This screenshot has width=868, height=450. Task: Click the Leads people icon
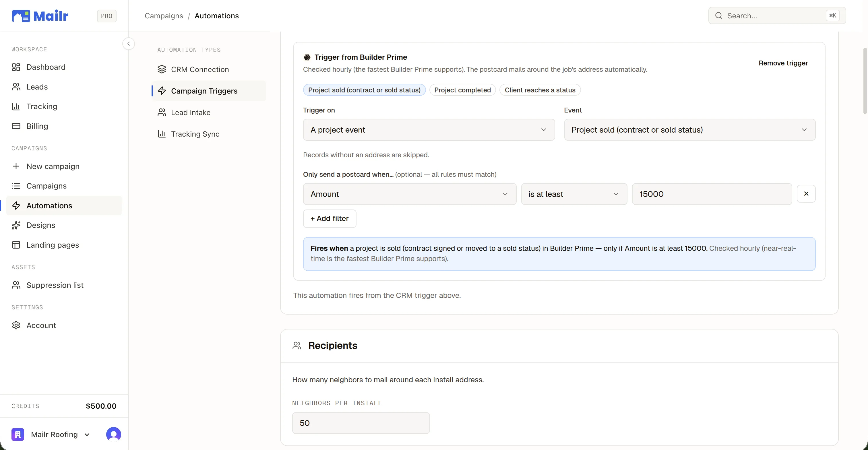pyautogui.click(x=16, y=87)
